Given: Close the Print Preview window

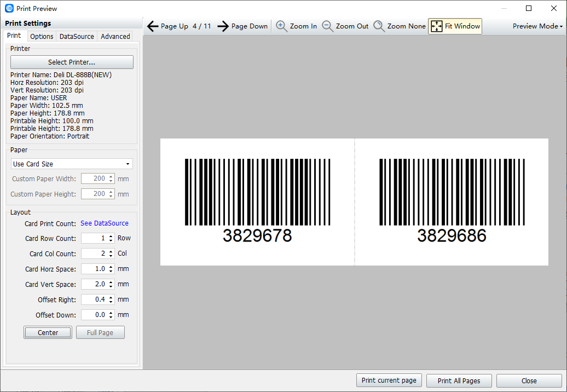Looking at the screenshot, I should (554, 8).
